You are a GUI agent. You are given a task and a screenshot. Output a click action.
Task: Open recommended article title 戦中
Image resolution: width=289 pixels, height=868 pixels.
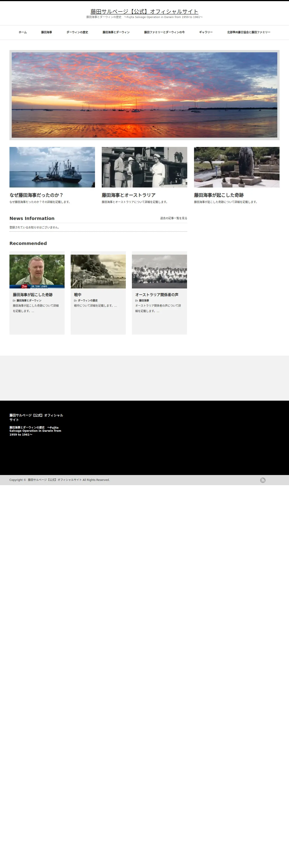78,295
